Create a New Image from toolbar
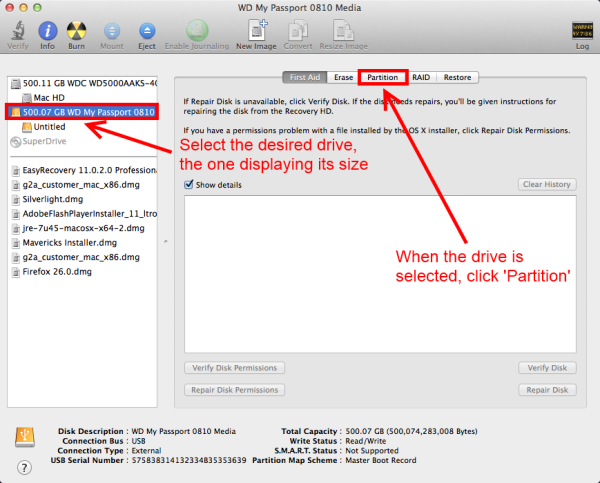600x483 pixels. click(x=257, y=30)
